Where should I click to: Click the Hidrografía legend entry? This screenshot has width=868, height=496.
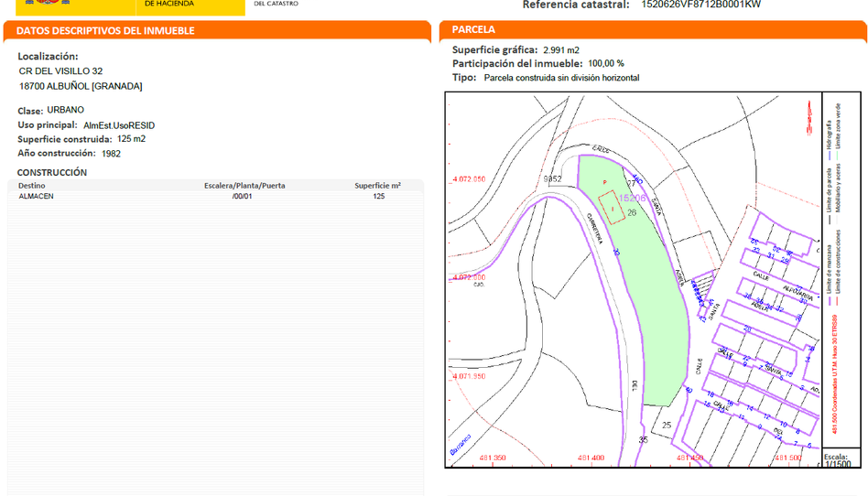point(830,135)
